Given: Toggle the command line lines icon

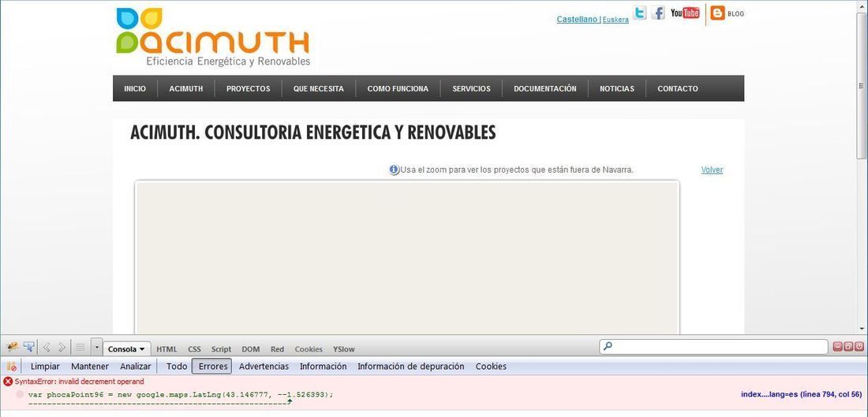Looking at the screenshot, I should [80, 348].
